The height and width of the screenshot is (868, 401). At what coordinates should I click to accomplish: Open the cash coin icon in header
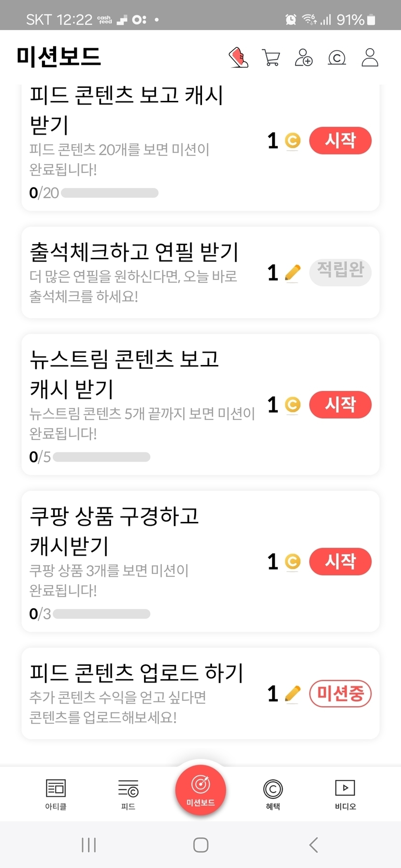[x=337, y=58]
